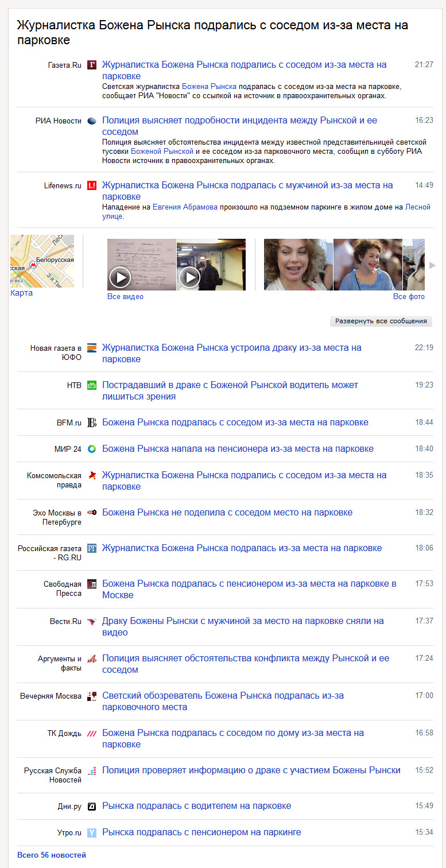Click the Лесной улице location link
The image size is (446, 868).
418,207
